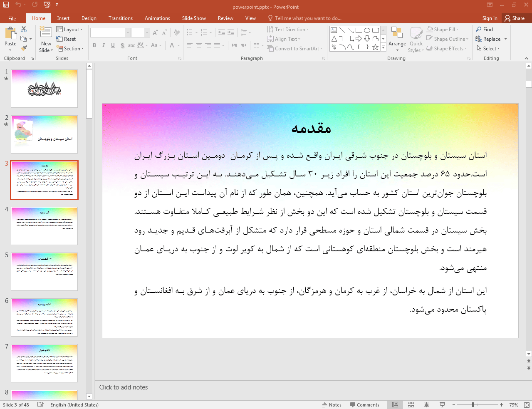Insert a New Slide via its icon
The height and width of the screenshot is (409, 532).
[46, 33]
